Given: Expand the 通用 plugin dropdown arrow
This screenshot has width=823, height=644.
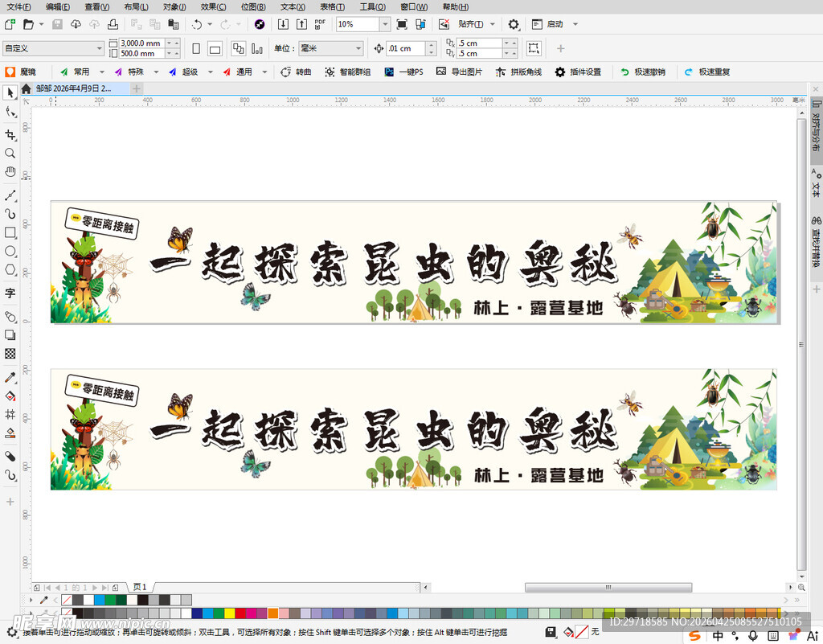Looking at the screenshot, I should 264,72.
